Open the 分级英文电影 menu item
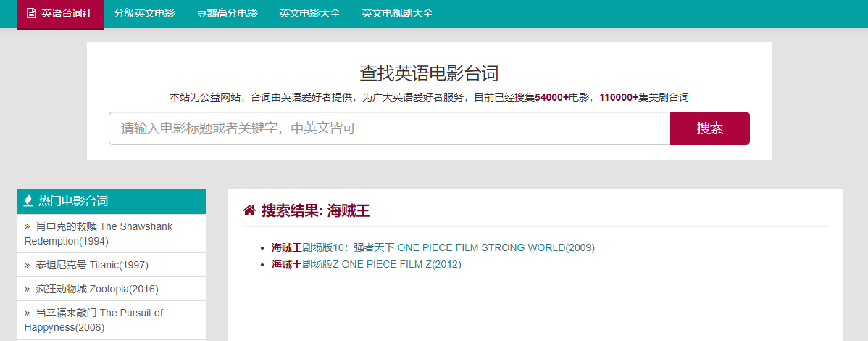This screenshot has height=341, width=868. tap(144, 13)
